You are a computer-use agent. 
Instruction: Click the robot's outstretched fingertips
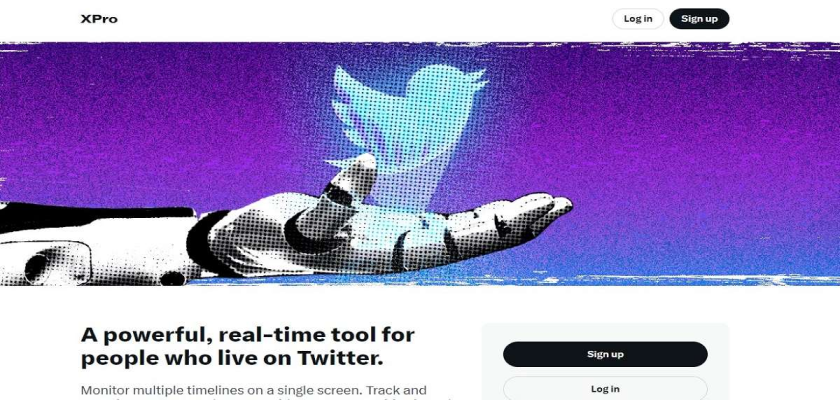pyautogui.click(x=546, y=208)
